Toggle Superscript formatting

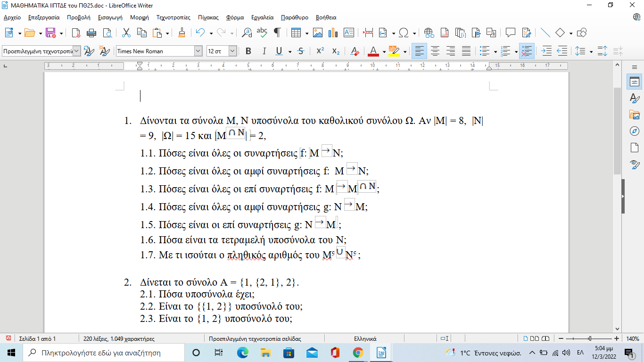coord(320,51)
